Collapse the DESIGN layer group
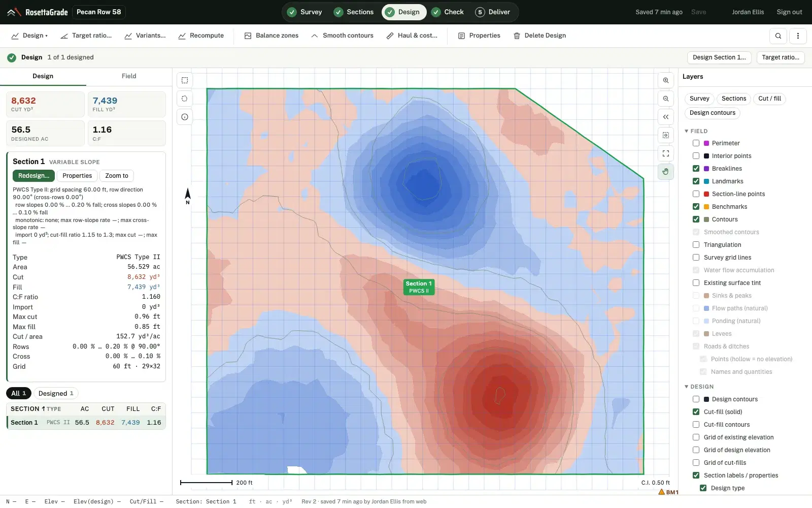The height and width of the screenshot is (508, 812). pos(687,387)
